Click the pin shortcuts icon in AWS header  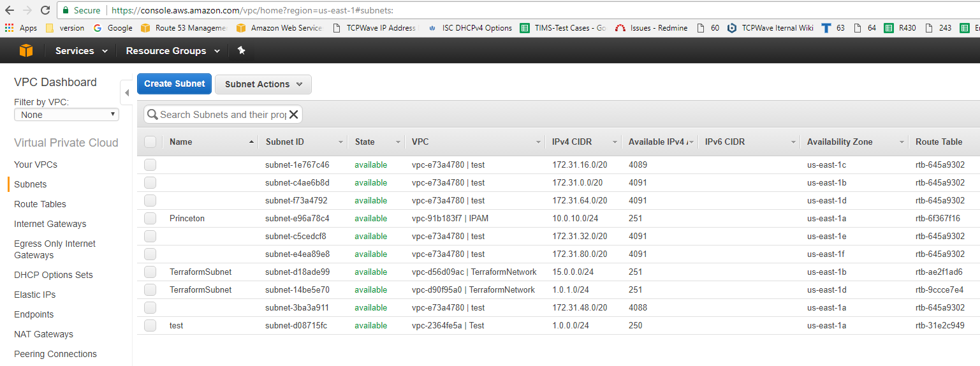241,50
